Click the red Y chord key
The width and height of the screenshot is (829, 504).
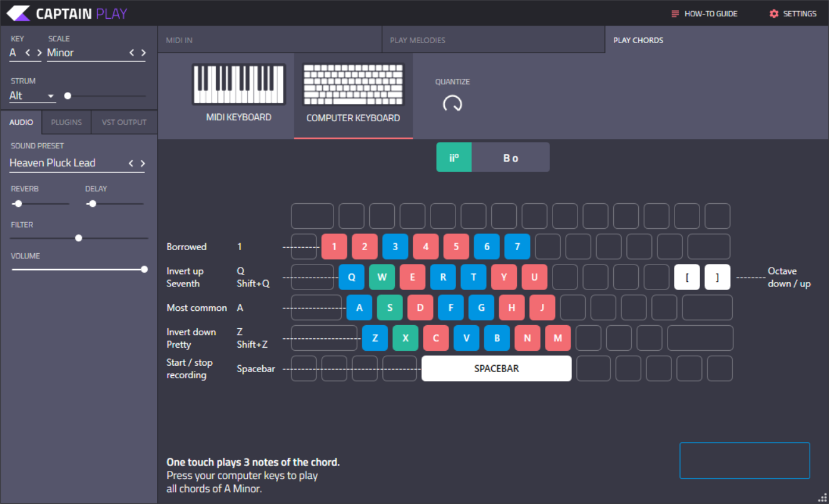tap(504, 277)
